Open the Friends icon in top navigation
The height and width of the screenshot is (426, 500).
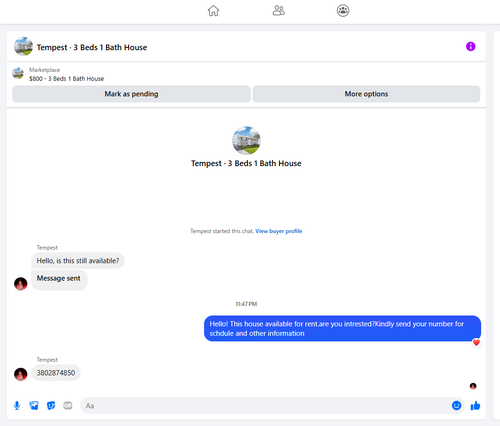[279, 11]
